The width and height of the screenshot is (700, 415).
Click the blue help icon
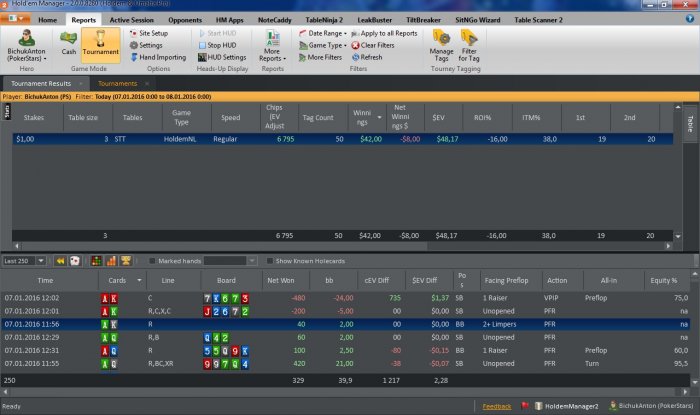click(690, 19)
